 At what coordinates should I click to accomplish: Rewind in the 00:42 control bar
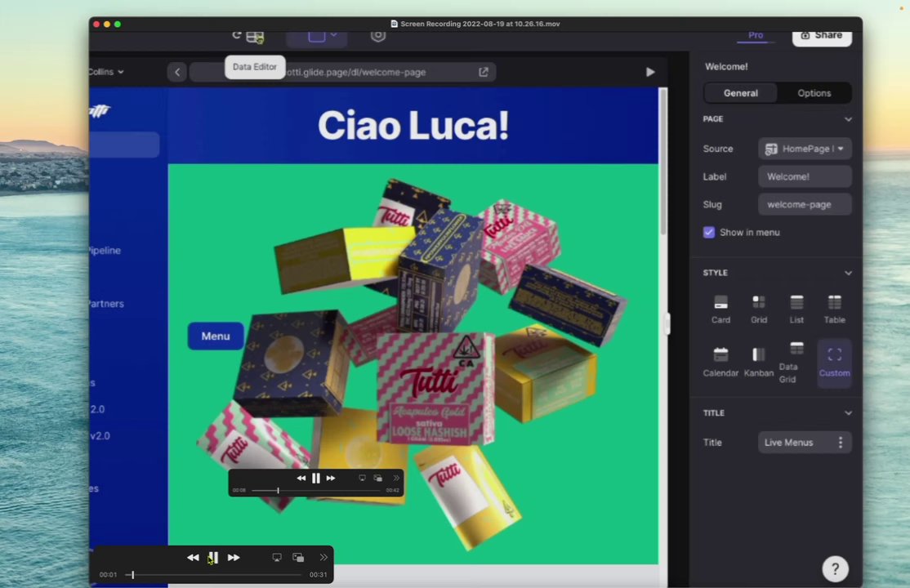[301, 478]
